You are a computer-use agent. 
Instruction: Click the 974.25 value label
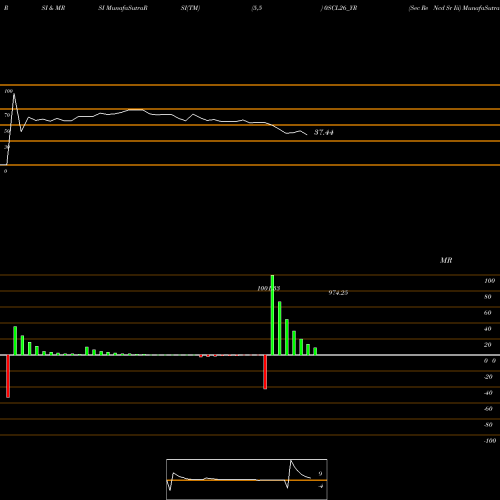click(338, 293)
